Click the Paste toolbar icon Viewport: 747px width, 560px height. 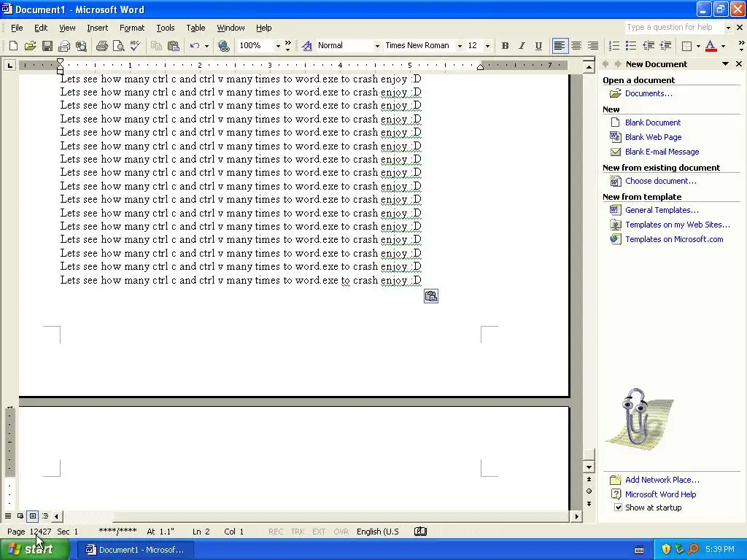click(174, 46)
